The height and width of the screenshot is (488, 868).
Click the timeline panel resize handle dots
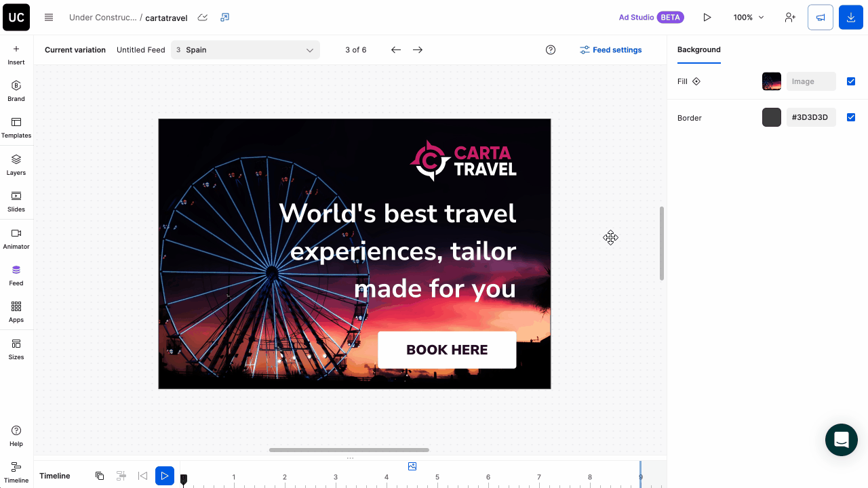tap(350, 458)
